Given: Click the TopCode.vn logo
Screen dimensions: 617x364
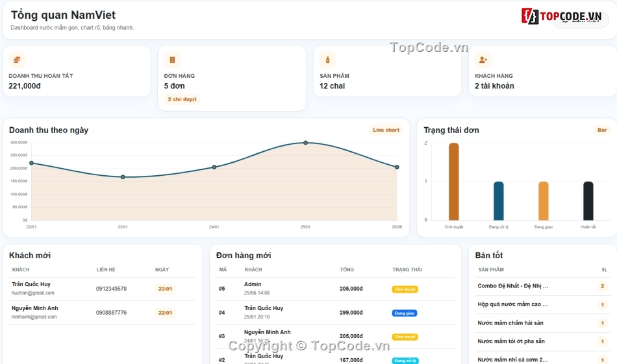Looking at the screenshot, I should [x=562, y=16].
